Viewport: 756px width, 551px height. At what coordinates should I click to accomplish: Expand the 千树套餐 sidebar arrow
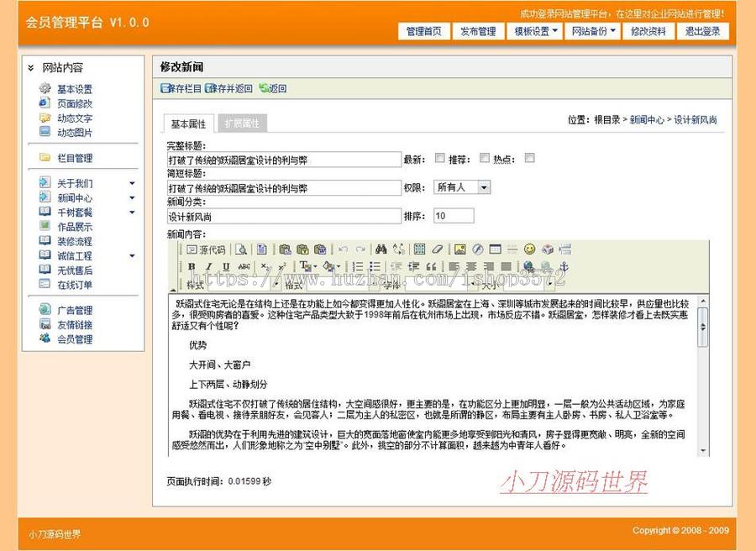[132, 213]
